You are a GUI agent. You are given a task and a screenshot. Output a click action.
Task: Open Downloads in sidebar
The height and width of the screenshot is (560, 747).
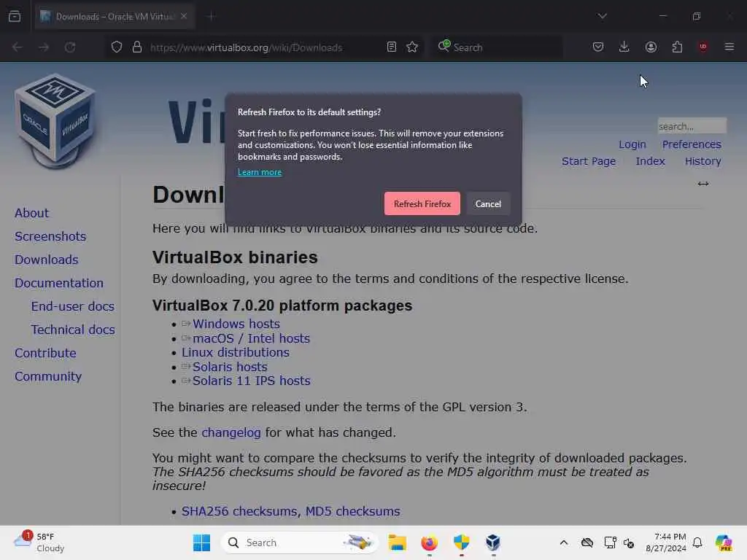[46, 260]
